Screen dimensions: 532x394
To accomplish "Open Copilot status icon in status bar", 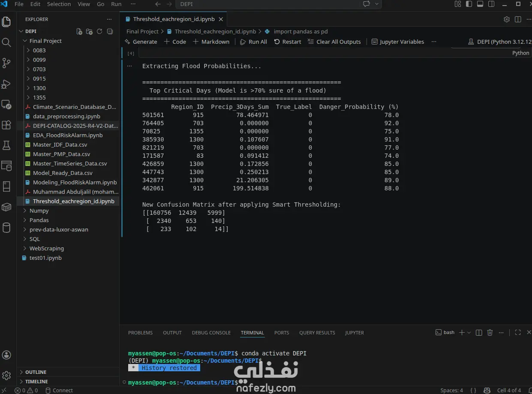I will click(487, 390).
